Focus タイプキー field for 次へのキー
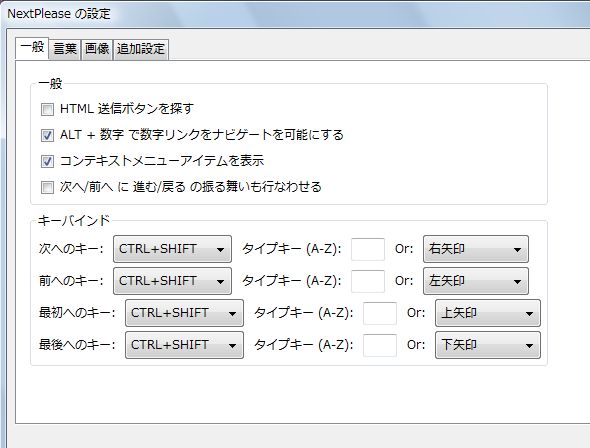The width and height of the screenshot is (590, 448). pos(368,249)
